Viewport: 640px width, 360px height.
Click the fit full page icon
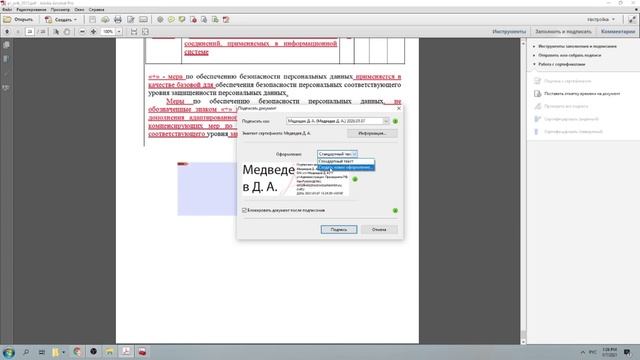145,31
